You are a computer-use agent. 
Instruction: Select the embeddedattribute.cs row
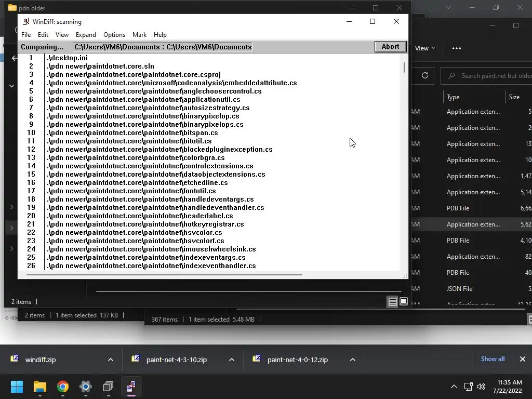coord(171,83)
